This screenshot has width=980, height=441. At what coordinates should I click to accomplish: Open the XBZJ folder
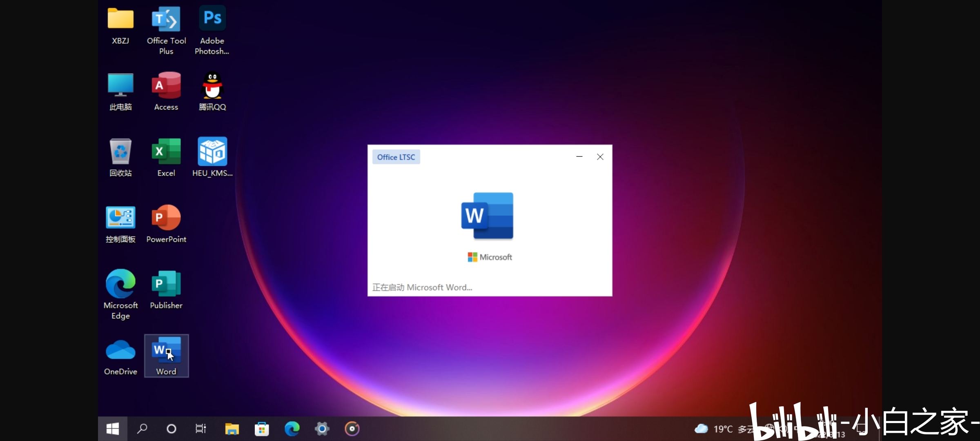[x=120, y=18]
